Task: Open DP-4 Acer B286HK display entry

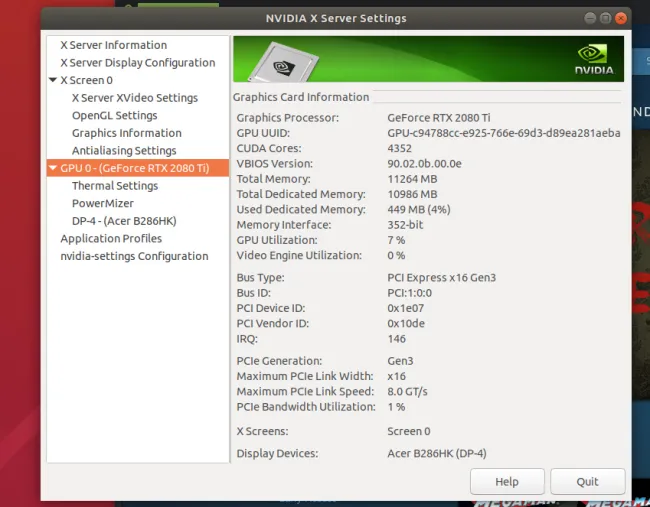Action: pyautogui.click(x=123, y=221)
